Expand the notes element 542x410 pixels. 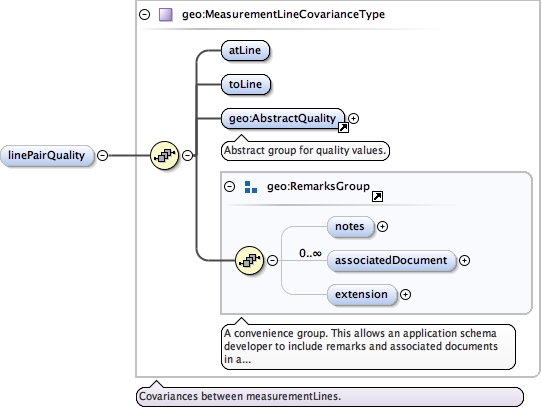click(x=382, y=226)
